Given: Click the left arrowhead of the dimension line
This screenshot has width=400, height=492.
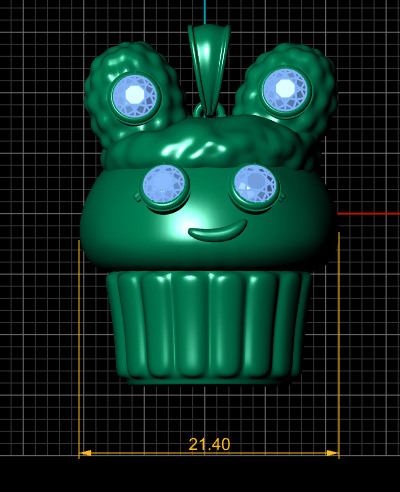Looking at the screenshot, I should point(86,453).
